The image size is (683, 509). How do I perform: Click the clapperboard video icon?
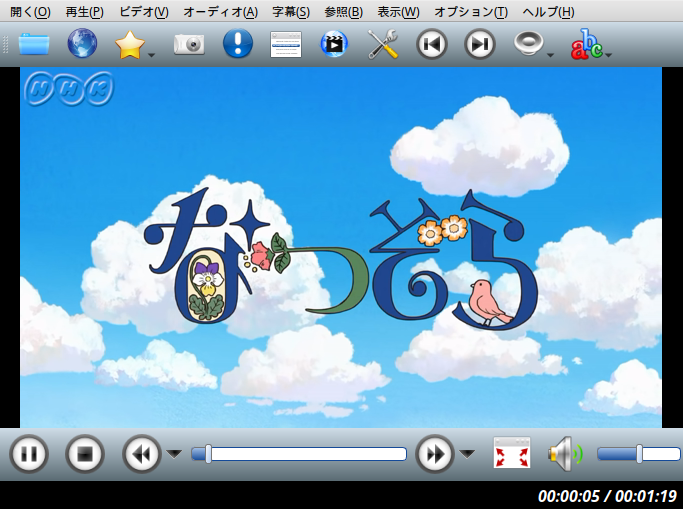(334, 44)
